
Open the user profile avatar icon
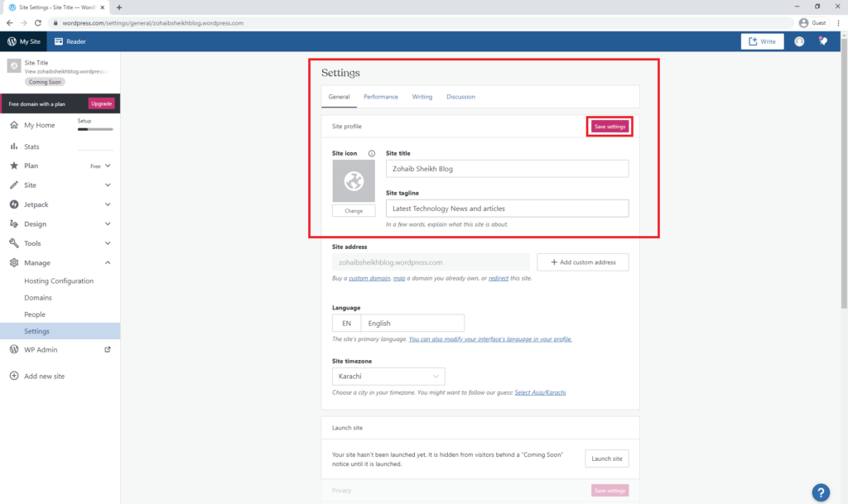799,41
